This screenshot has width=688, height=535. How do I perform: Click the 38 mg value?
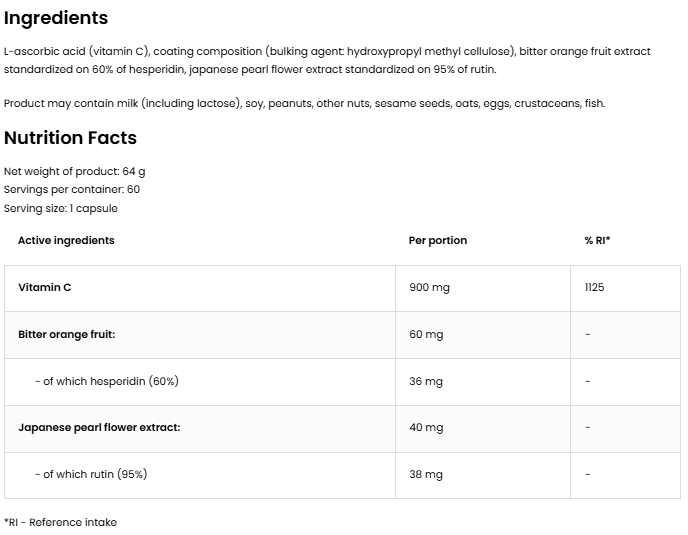pos(426,474)
